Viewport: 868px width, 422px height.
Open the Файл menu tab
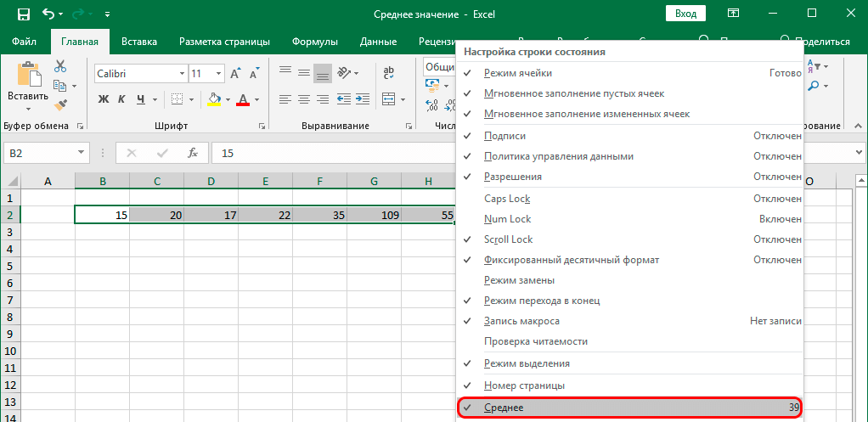(25, 42)
